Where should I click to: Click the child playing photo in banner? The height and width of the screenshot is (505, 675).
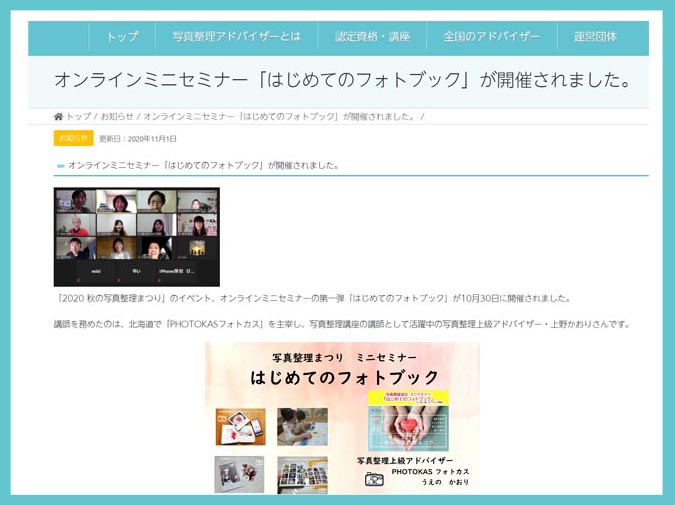coord(302,427)
